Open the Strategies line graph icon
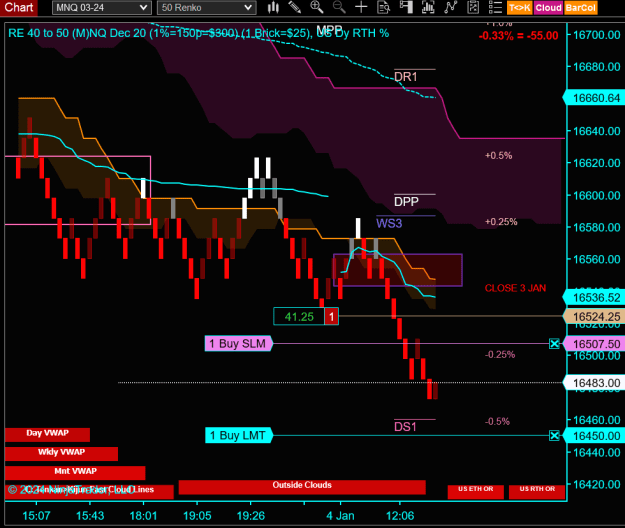Screen dimensions: 625x528 [450, 7]
